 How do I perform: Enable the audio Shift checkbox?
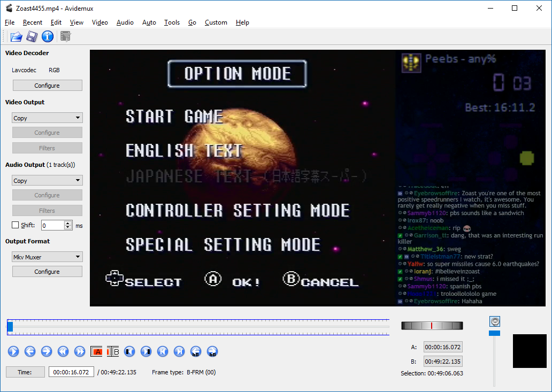coord(15,225)
